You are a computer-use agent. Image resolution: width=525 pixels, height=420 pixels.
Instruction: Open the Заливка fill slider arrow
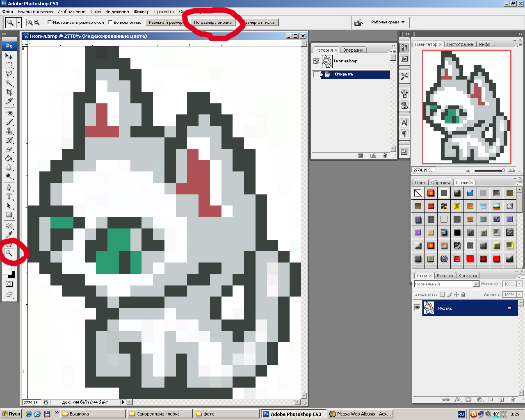pos(520,294)
